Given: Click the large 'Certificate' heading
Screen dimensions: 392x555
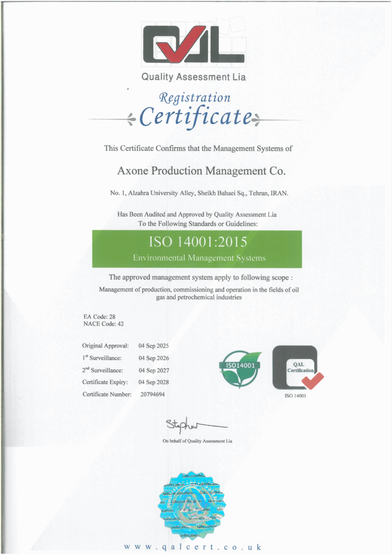Looking at the screenshot, I should point(196,117).
